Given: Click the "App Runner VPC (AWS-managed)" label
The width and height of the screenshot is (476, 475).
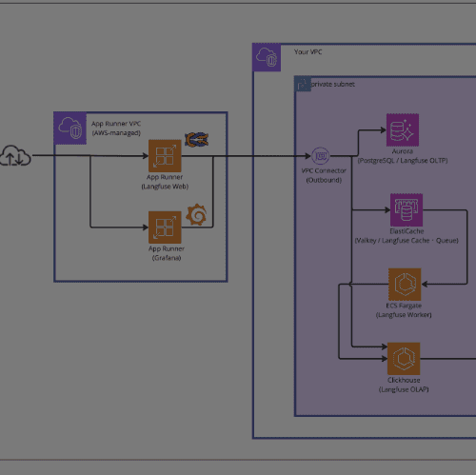Looking at the screenshot, I should [x=116, y=129].
